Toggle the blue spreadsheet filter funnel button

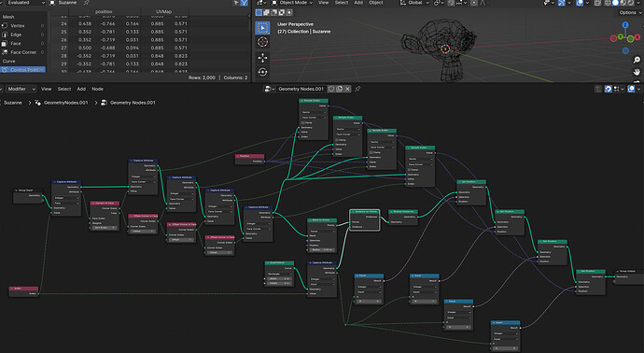click(244, 3)
